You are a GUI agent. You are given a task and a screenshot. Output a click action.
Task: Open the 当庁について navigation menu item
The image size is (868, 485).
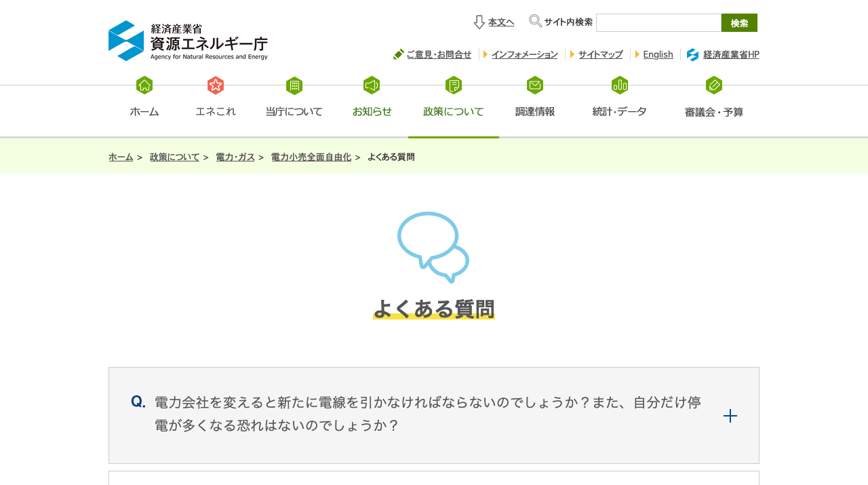coord(294,112)
